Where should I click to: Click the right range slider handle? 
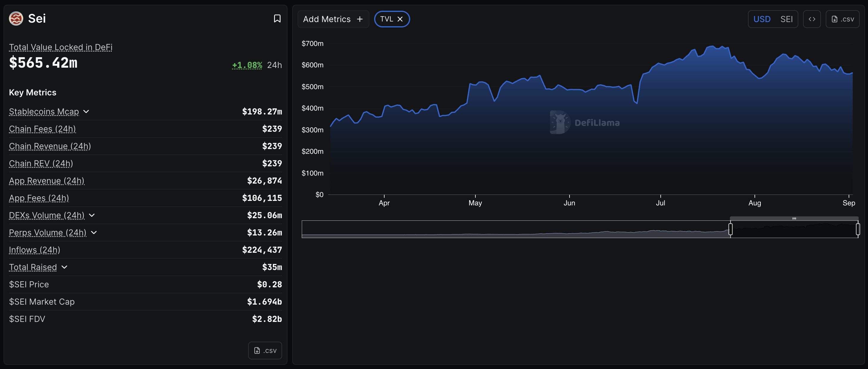(858, 230)
